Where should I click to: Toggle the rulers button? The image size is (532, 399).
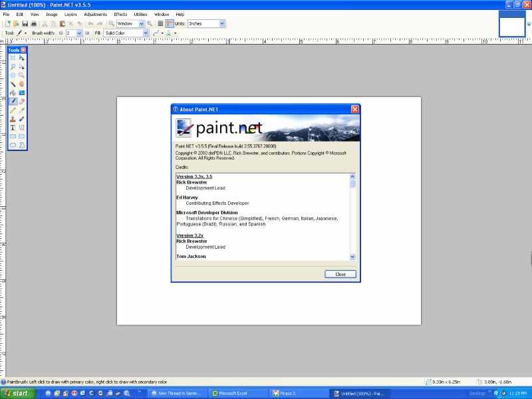click(x=170, y=23)
